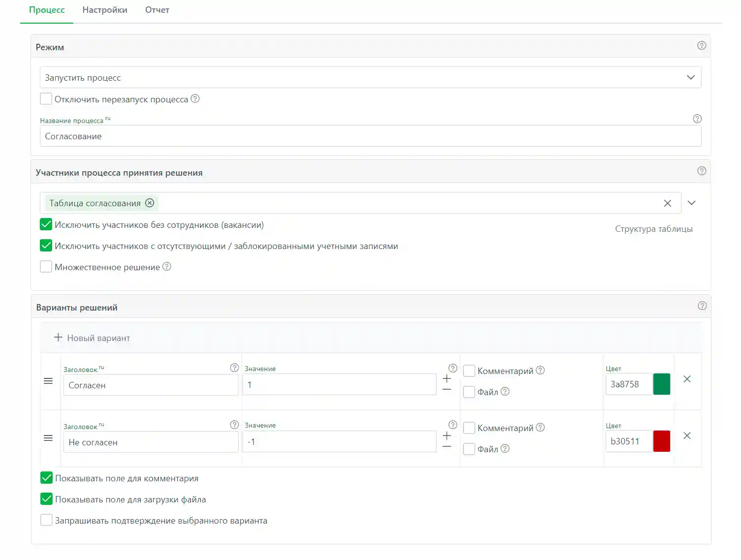Edit the Название процесса field Согласование

370,136
